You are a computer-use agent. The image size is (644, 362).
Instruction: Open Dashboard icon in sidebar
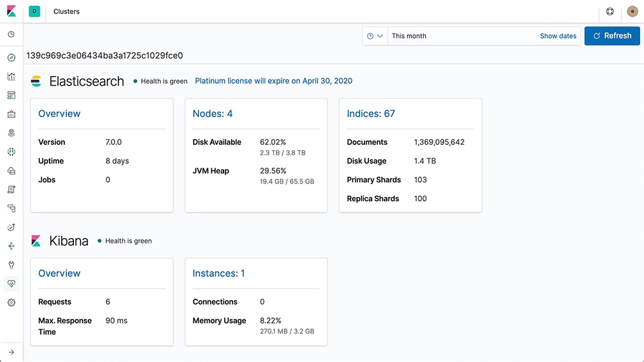(x=12, y=95)
